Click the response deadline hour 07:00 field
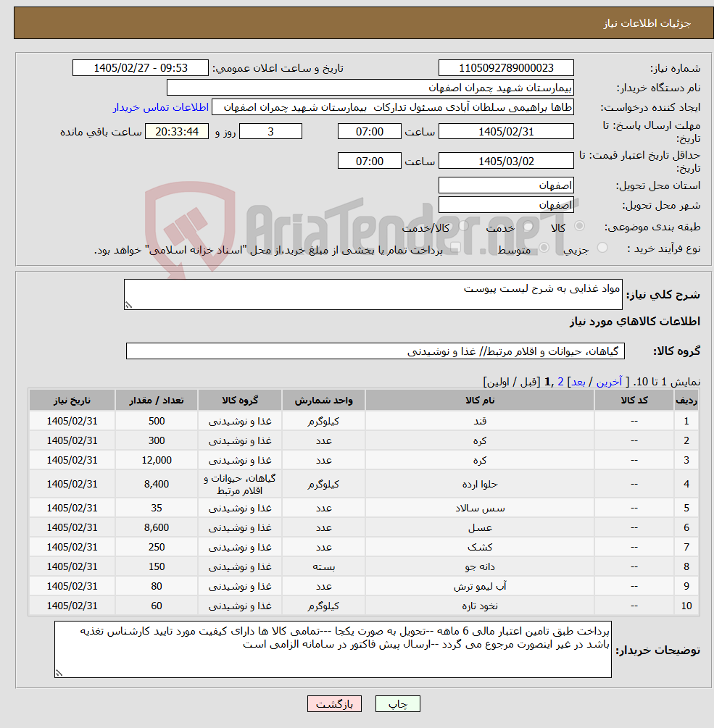 (369, 131)
